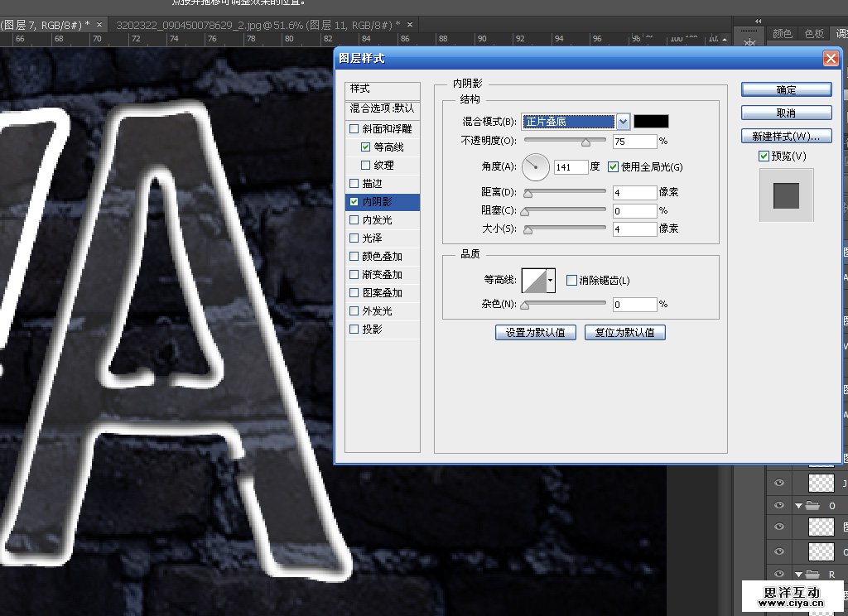Click 设置为默认值 (Make Default) button
The height and width of the screenshot is (616, 848).
(535, 333)
